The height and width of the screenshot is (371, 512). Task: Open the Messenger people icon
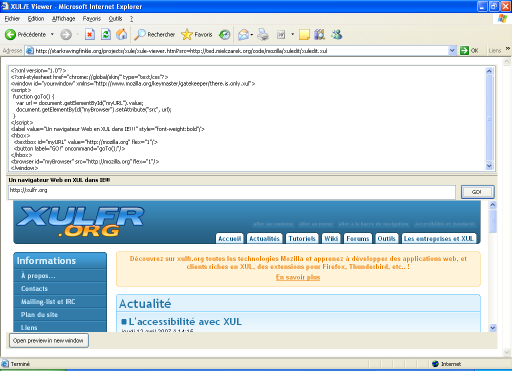click(x=336, y=34)
